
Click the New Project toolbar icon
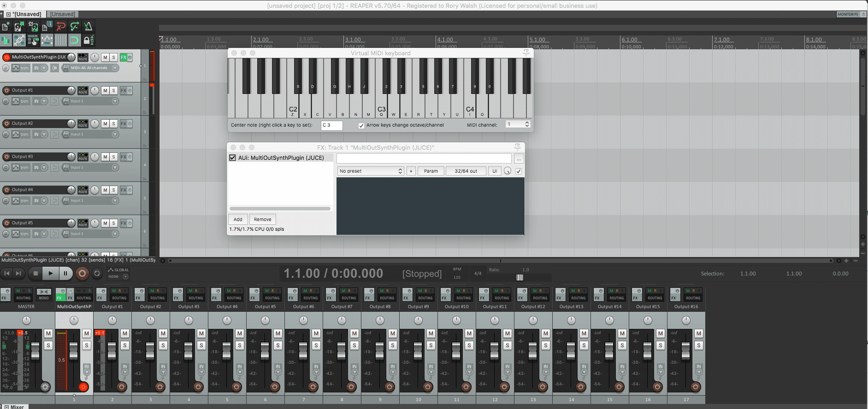[6, 27]
